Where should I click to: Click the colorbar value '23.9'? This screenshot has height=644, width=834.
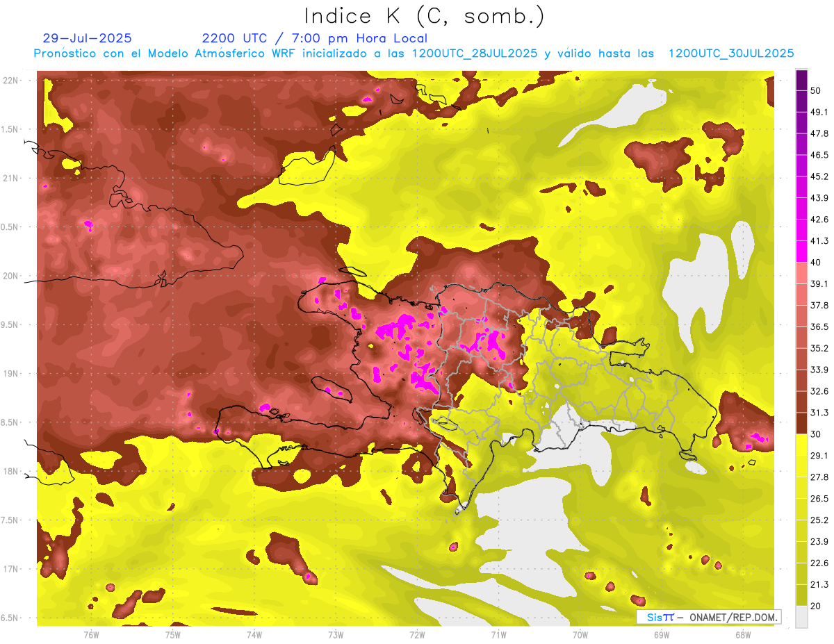point(819,542)
